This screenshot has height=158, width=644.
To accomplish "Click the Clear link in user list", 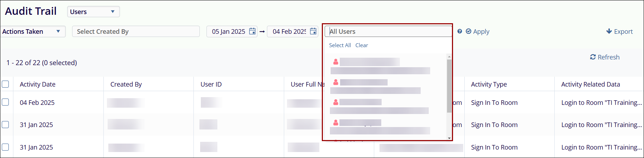I will [x=362, y=45].
